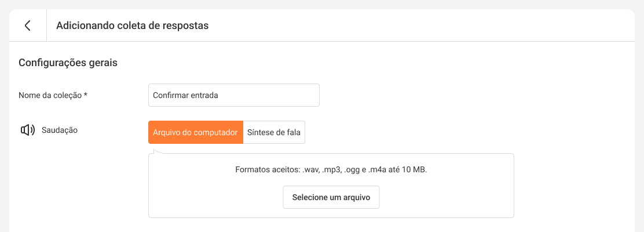The image size is (644, 232).
Task: Click the Configurações gerais section heading
Action: (68, 63)
